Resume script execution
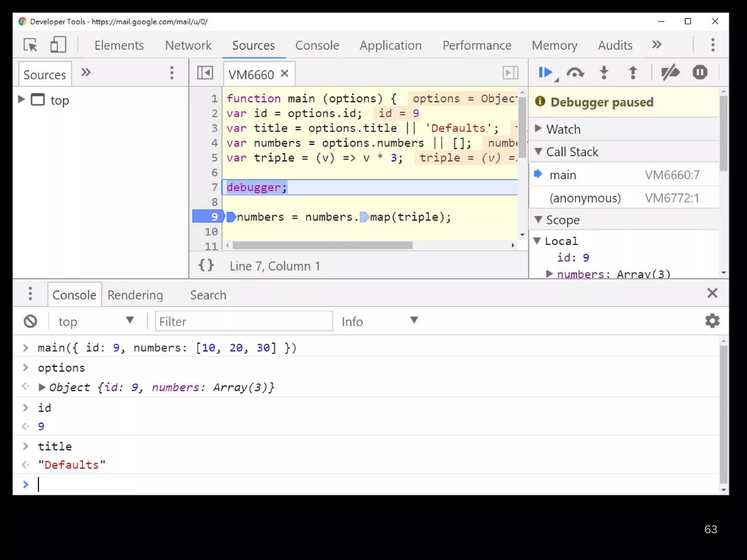 pos(546,73)
